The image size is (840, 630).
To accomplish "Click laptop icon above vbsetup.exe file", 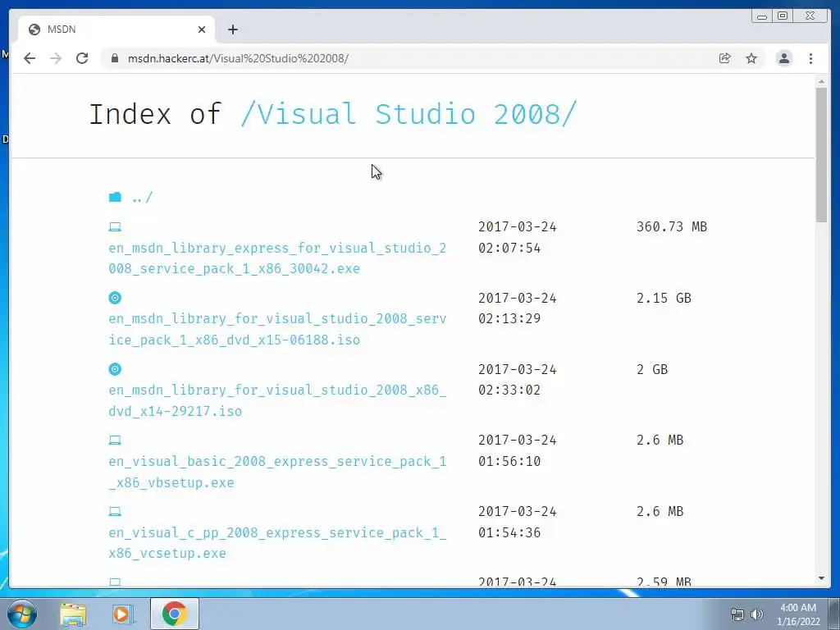I will [x=115, y=441].
